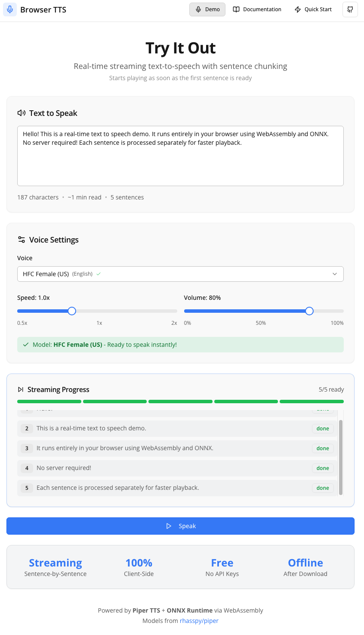Open the Demo tab
The height and width of the screenshot is (635, 364).
(x=207, y=9)
